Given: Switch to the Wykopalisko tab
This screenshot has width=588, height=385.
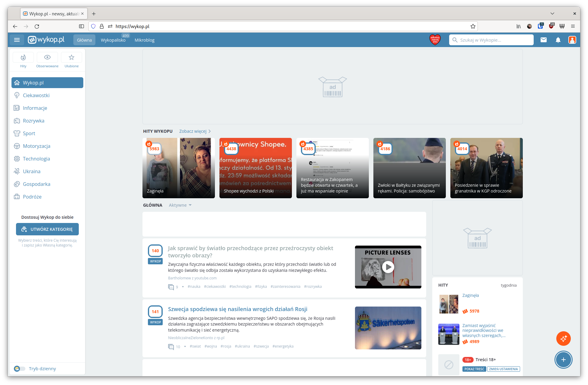Looking at the screenshot, I should (113, 40).
